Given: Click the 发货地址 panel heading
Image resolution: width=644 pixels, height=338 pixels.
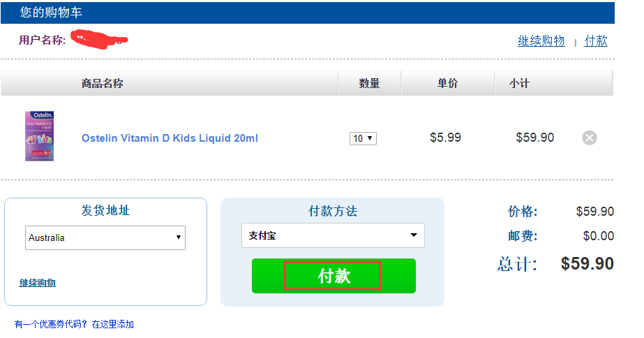Looking at the screenshot, I should point(105,211).
